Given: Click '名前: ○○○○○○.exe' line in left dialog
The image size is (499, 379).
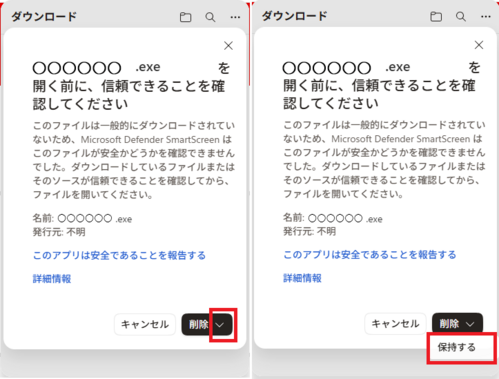Looking at the screenshot, I should pyautogui.click(x=82, y=219).
